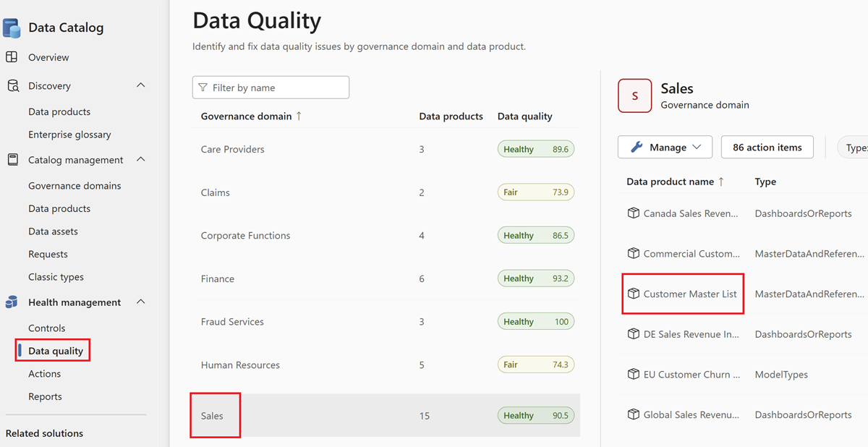Go to Data products under Discovery
Image resolution: width=868 pixels, height=447 pixels.
pos(59,111)
